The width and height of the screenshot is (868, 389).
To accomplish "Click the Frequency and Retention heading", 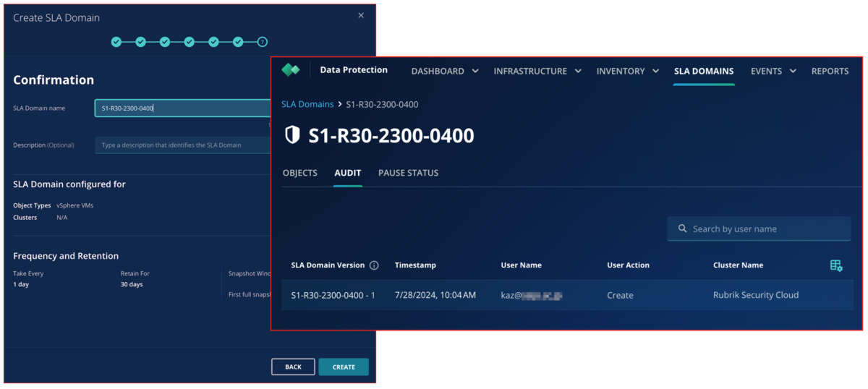I will (x=66, y=256).
